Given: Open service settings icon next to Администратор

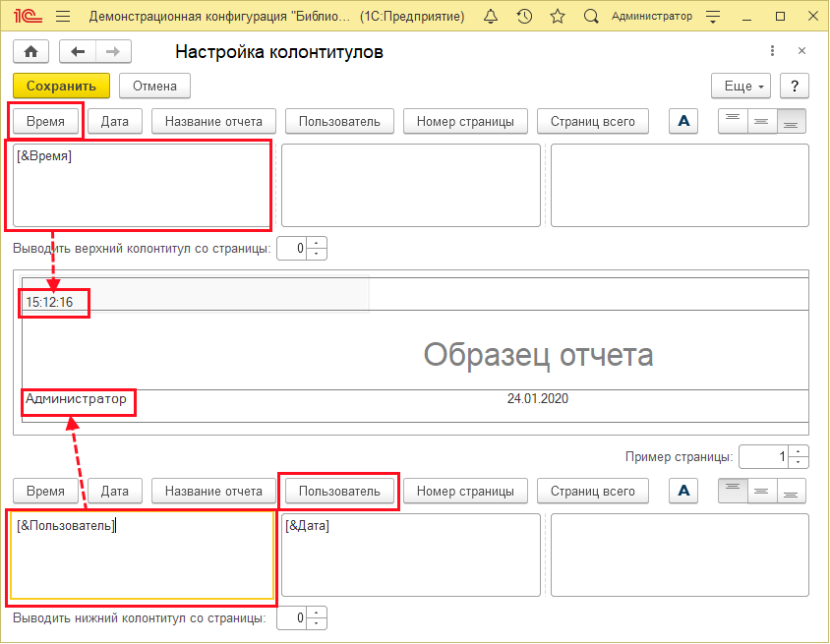Looking at the screenshot, I should 713,17.
